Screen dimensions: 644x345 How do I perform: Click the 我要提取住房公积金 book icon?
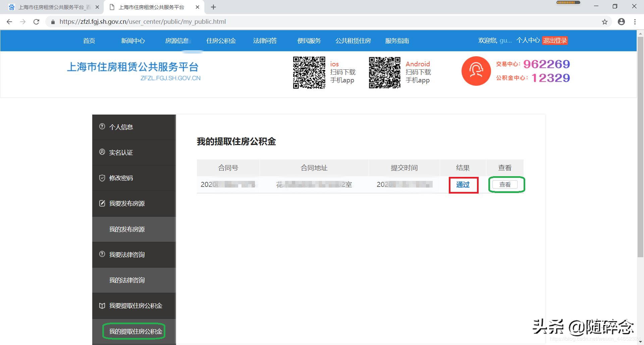[x=102, y=305]
